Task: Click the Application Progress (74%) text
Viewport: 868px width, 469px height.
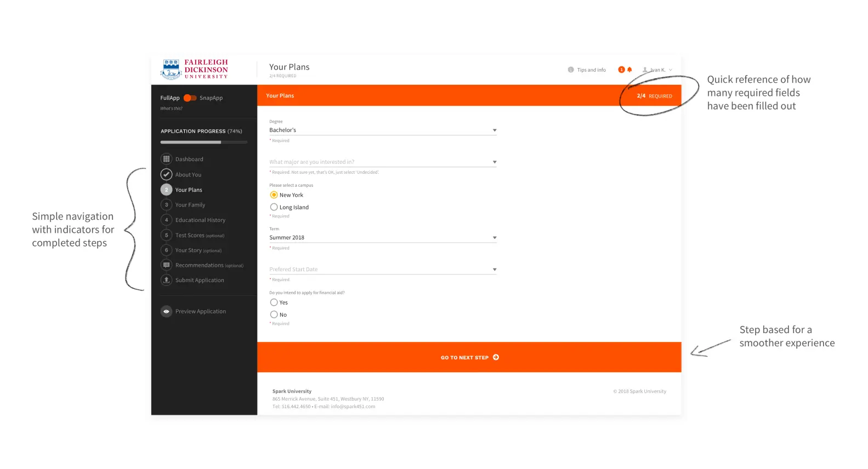Action: (201, 131)
